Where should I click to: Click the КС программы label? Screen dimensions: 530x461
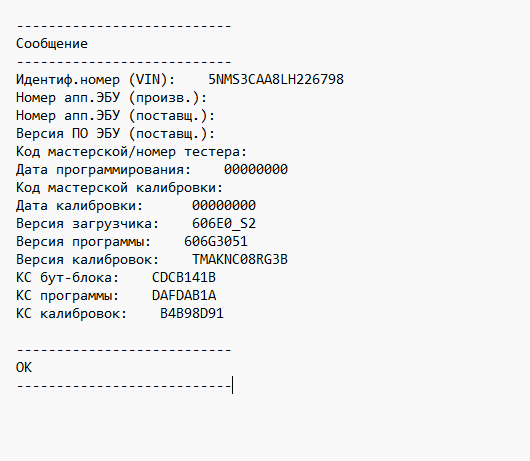click(68, 296)
